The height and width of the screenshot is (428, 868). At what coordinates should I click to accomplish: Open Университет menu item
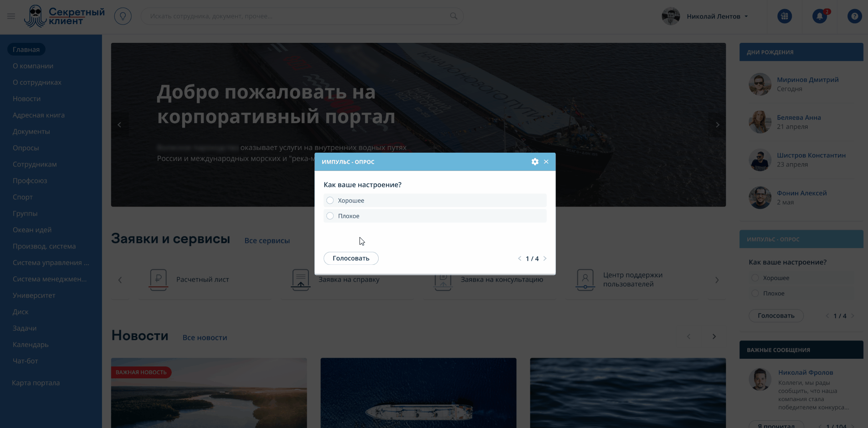click(x=34, y=295)
